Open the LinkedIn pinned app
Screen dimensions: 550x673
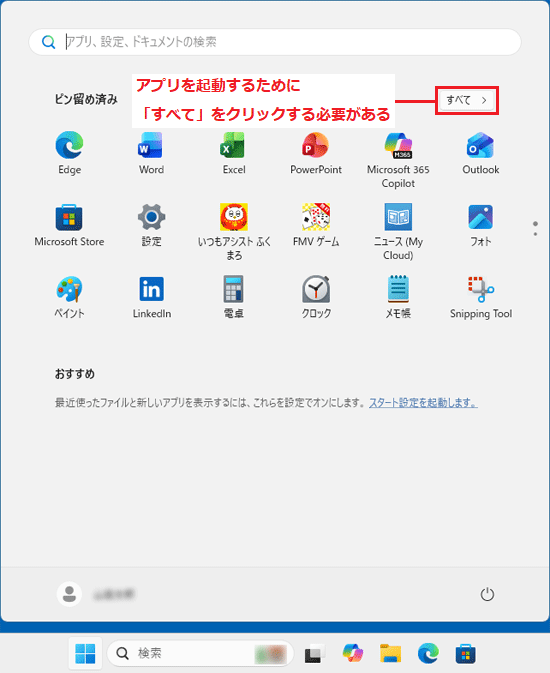coord(151,297)
